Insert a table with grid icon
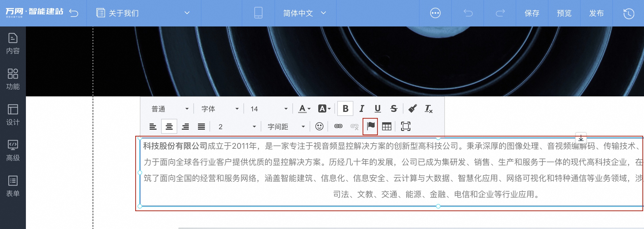This screenshot has height=229, width=644. 386,127
